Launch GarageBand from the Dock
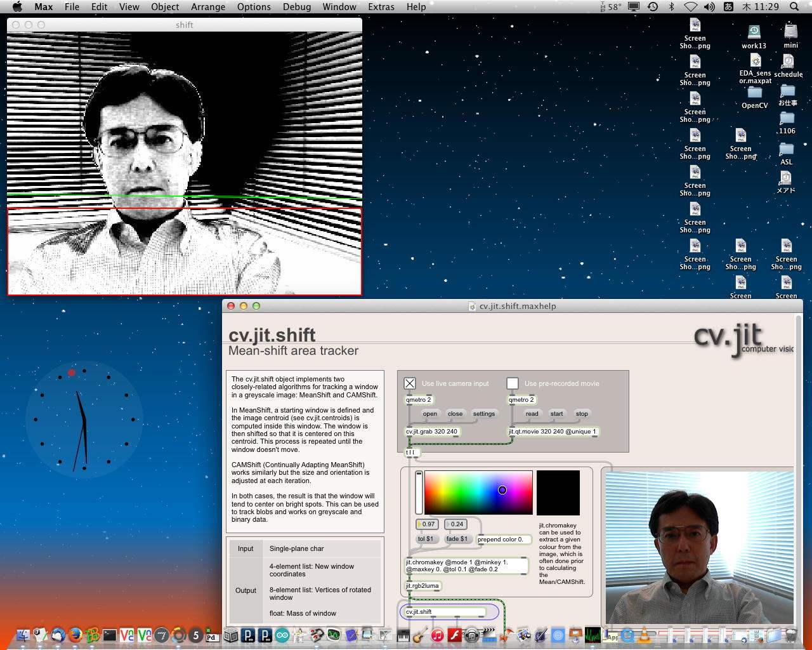The image size is (812, 650). point(420,635)
